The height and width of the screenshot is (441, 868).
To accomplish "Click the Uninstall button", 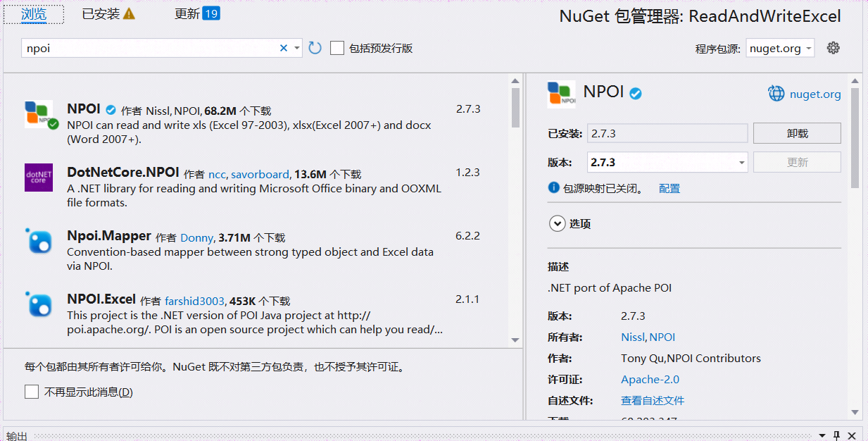I will pos(797,133).
